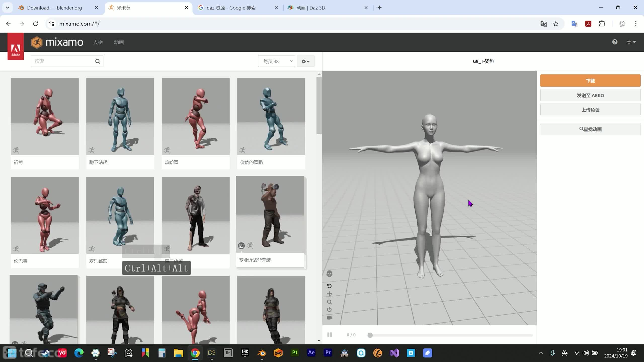Click the browser back arrow
644x362 pixels.
coord(8,24)
